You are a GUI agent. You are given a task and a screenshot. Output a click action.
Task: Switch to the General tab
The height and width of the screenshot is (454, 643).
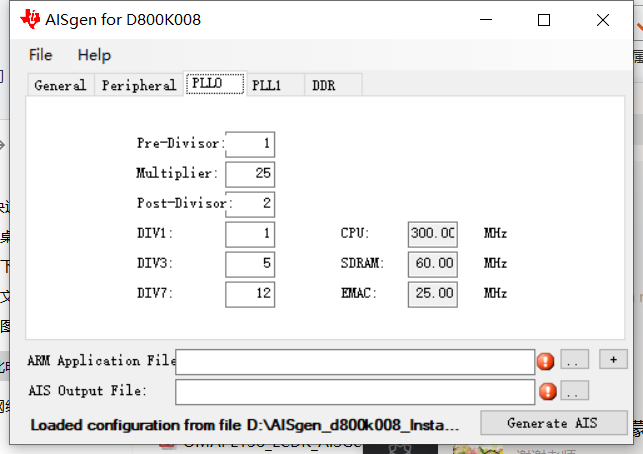61,85
